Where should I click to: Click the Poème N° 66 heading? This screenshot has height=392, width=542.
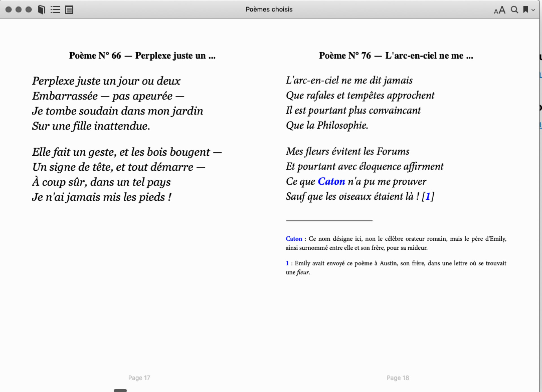click(142, 56)
